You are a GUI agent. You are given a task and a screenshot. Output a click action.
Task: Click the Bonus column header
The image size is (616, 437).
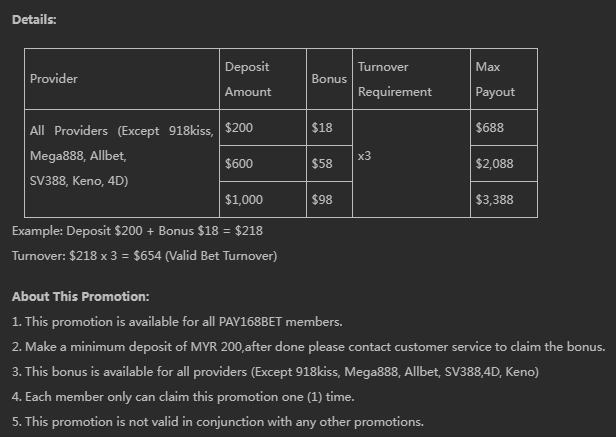tap(329, 79)
